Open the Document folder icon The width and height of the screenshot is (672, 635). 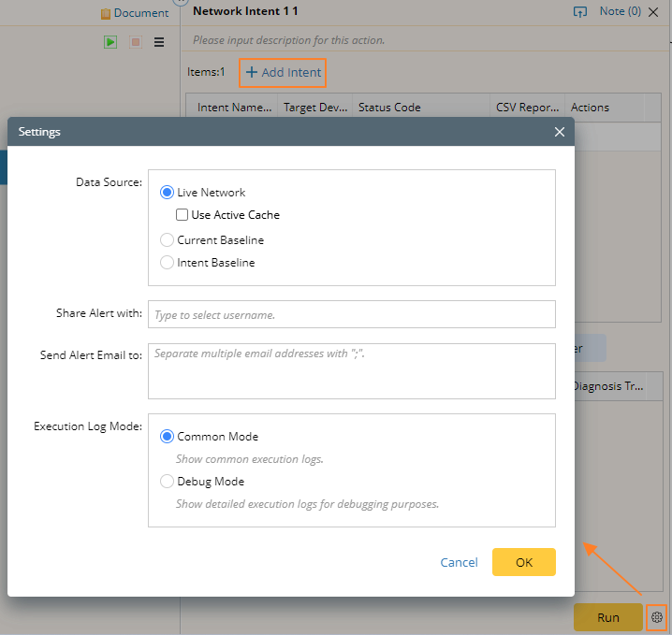106,14
